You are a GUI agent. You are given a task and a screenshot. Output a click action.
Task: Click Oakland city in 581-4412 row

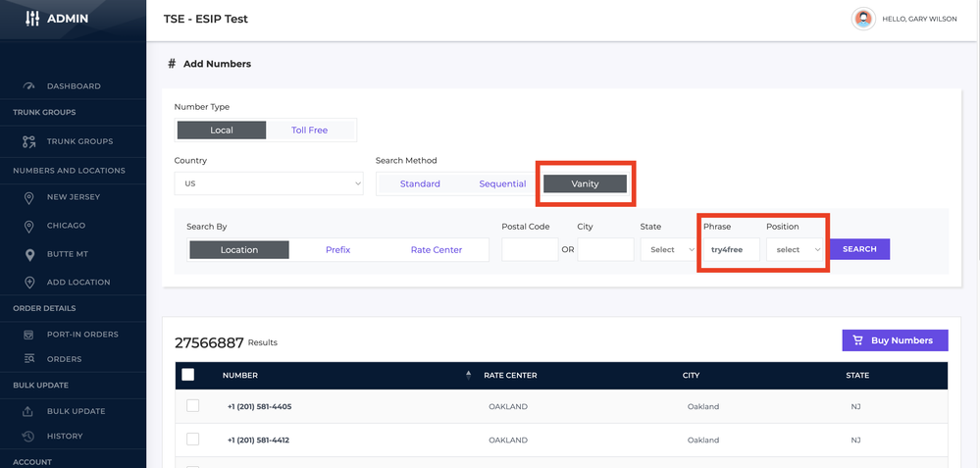[703, 440]
